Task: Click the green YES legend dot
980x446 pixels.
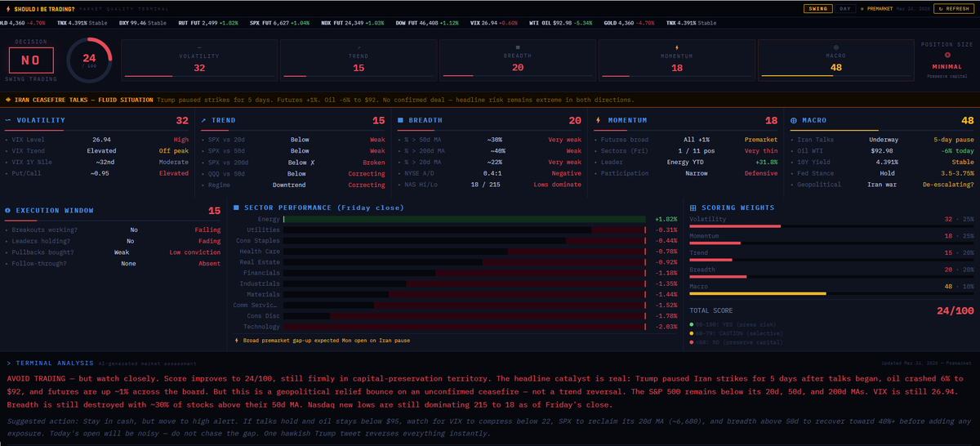Action: (x=693, y=324)
